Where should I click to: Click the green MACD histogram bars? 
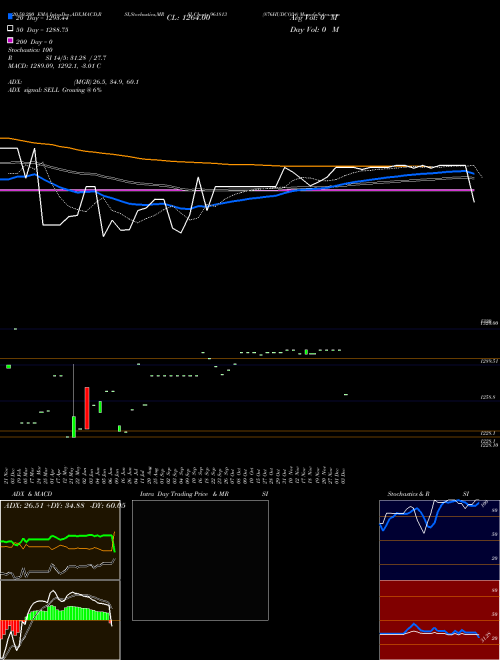pyautogui.click(x=67, y=613)
